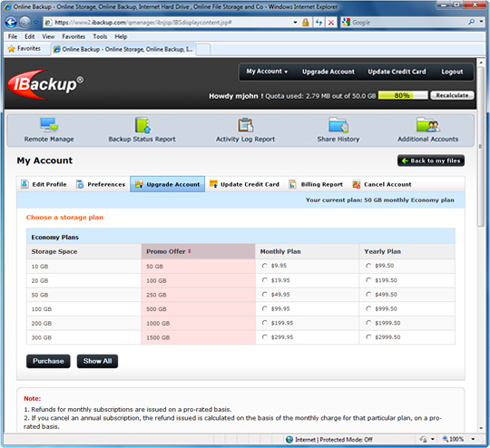Click the IBackup logo
The image size is (490, 448).
pyautogui.click(x=45, y=84)
